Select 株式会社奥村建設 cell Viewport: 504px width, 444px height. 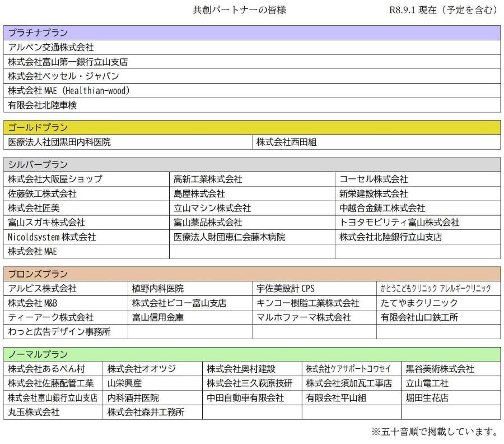(253, 369)
